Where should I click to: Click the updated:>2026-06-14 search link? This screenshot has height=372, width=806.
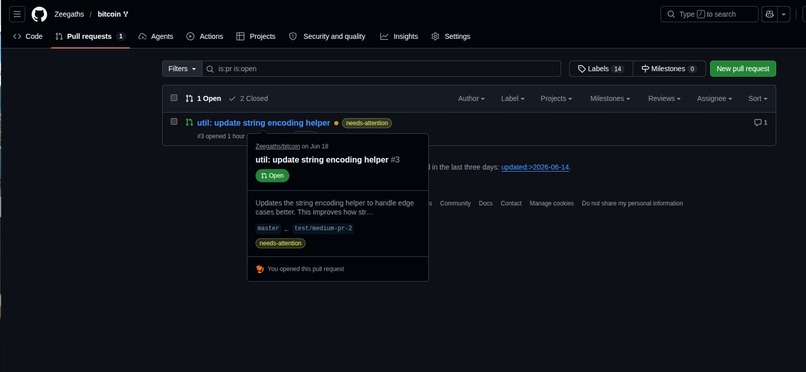tap(535, 167)
